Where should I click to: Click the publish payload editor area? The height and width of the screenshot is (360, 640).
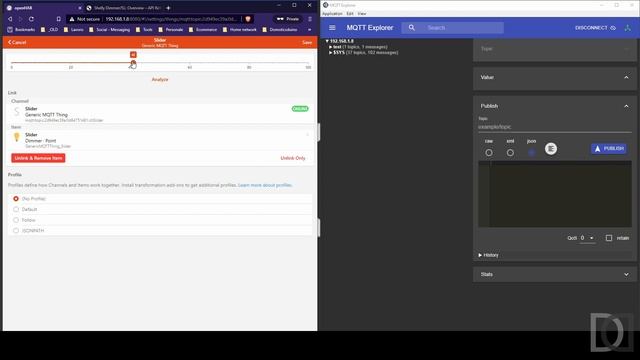pyautogui.click(x=555, y=194)
